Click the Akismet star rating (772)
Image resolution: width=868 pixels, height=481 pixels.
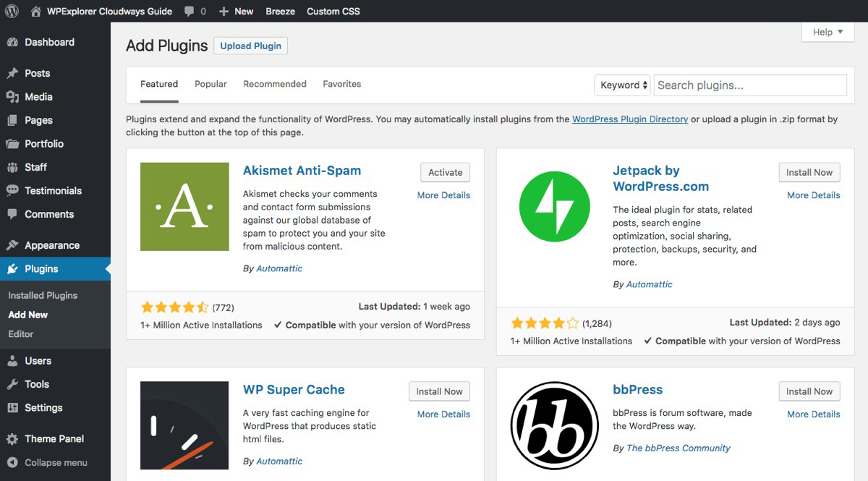point(174,307)
